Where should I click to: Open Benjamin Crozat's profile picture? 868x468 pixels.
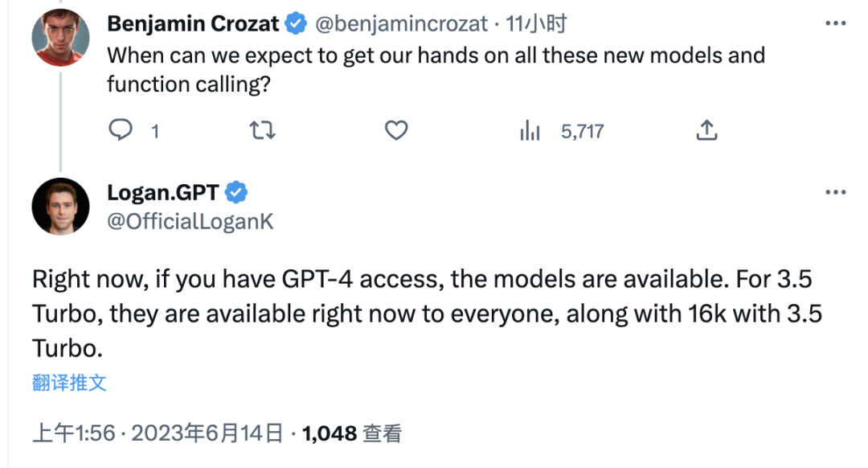(61, 38)
